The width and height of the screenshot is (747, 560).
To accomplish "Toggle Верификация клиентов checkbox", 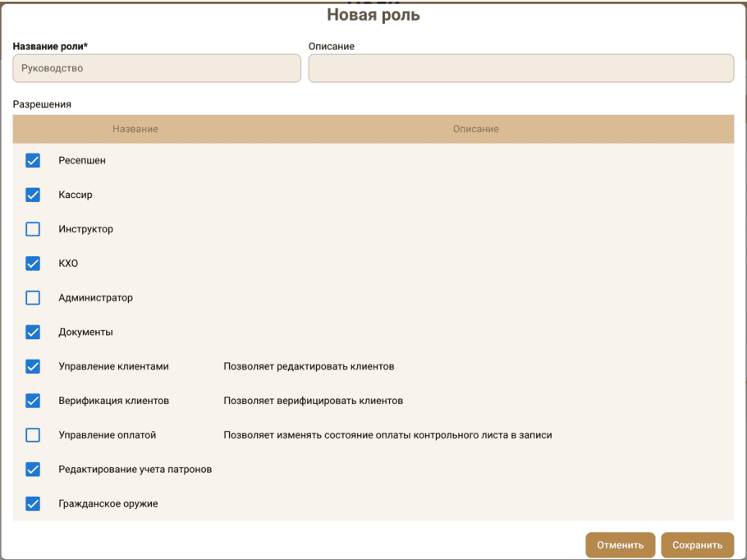I will (33, 401).
